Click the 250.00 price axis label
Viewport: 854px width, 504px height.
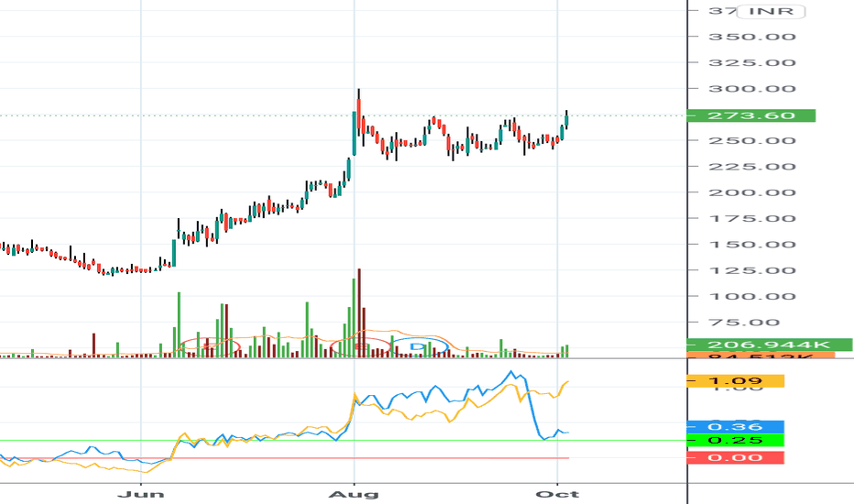point(752,140)
